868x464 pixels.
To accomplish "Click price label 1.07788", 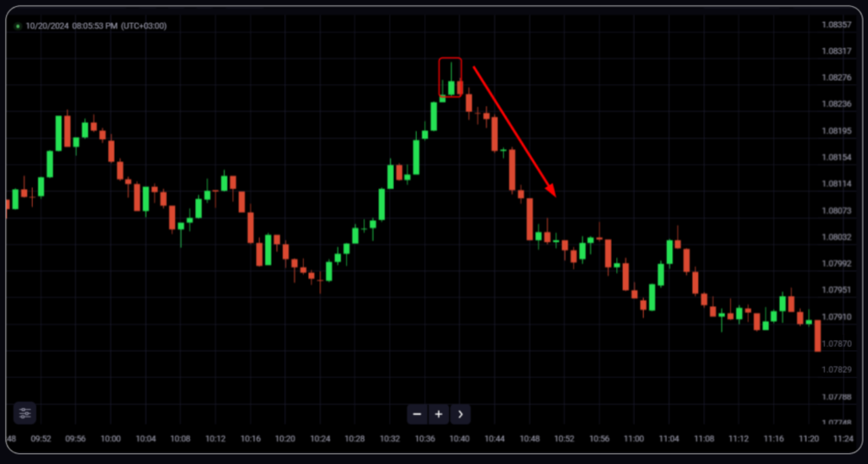I will coord(836,397).
